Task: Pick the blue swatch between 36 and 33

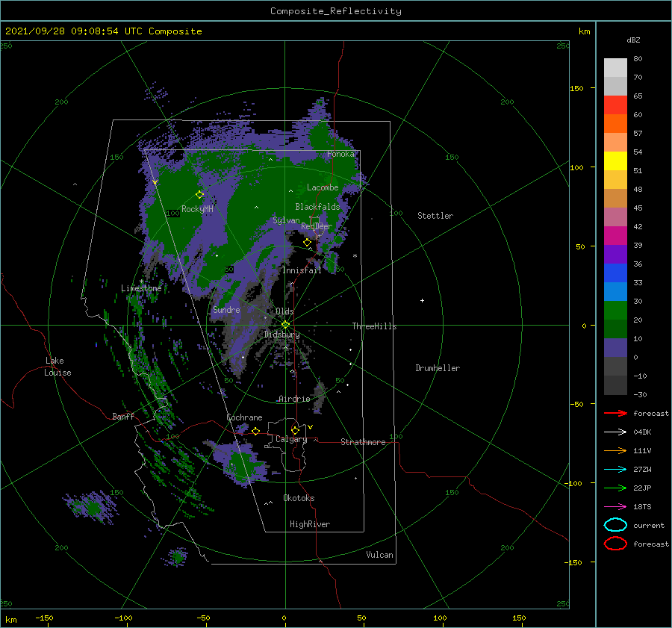Action: (615, 273)
